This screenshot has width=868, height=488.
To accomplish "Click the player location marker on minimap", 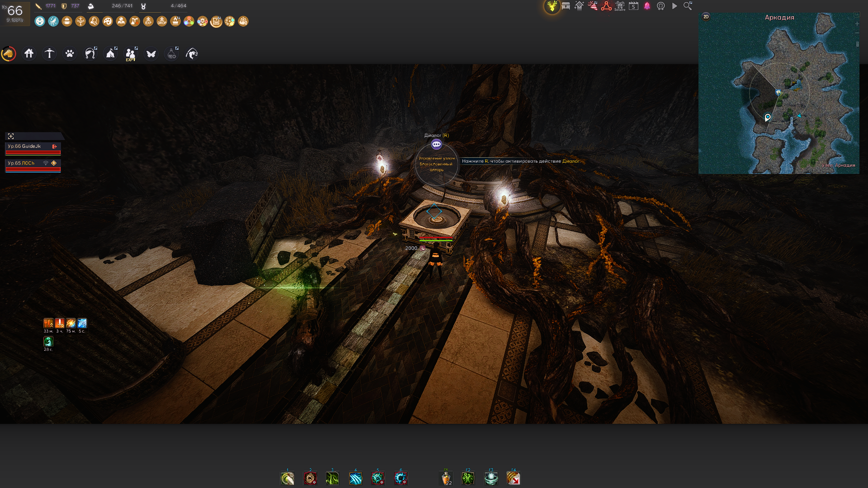I will [x=767, y=117].
